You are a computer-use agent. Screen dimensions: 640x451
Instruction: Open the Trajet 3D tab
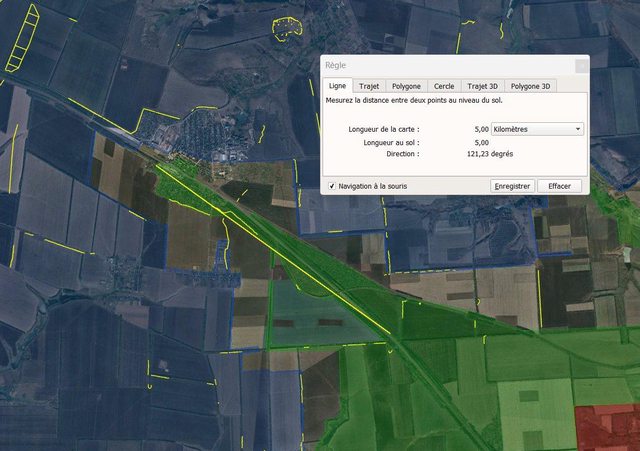[x=483, y=86]
